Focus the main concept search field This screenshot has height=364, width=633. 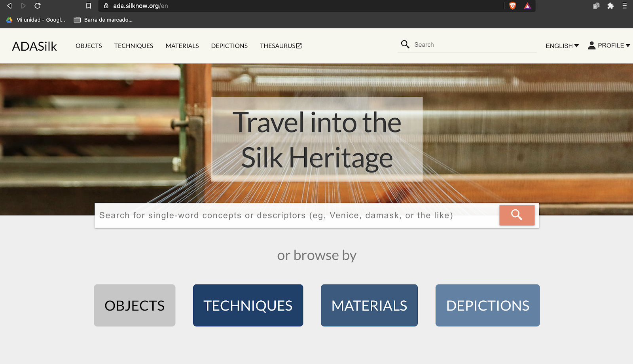click(297, 216)
